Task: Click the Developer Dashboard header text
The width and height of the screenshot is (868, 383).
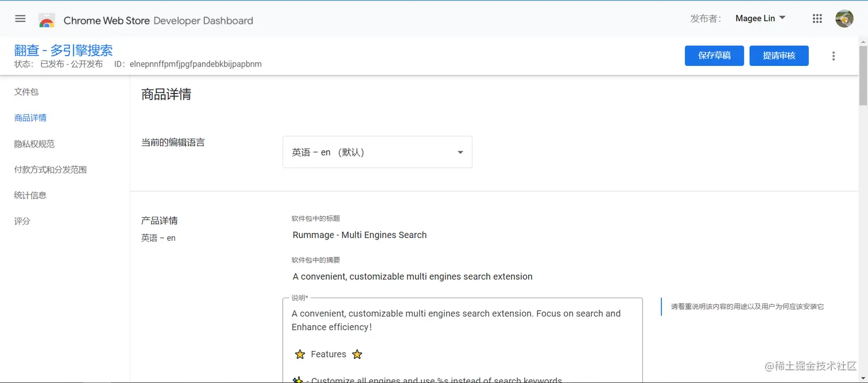Action: [x=203, y=21]
